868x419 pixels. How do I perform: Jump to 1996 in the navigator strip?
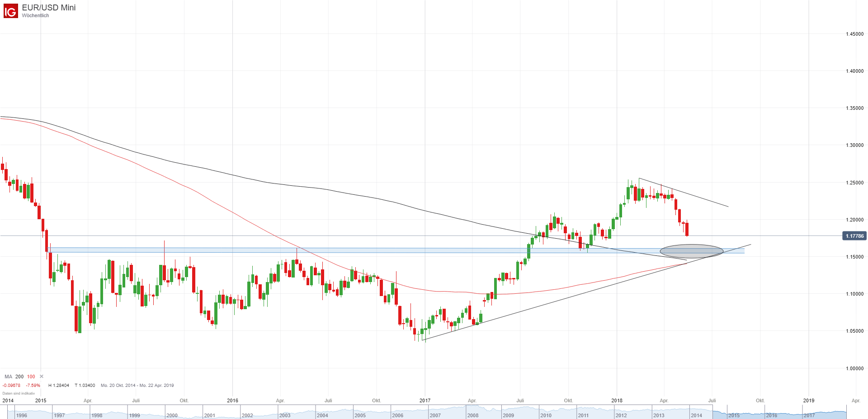(22, 415)
